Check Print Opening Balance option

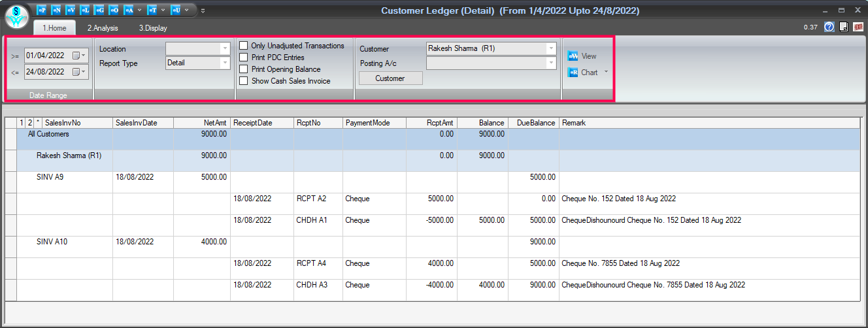[244, 69]
